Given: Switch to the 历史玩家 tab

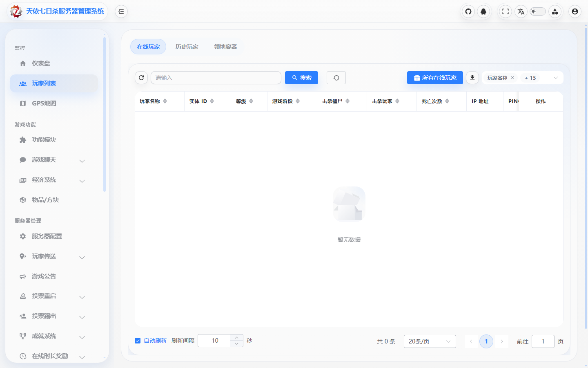Looking at the screenshot, I should pos(187,47).
